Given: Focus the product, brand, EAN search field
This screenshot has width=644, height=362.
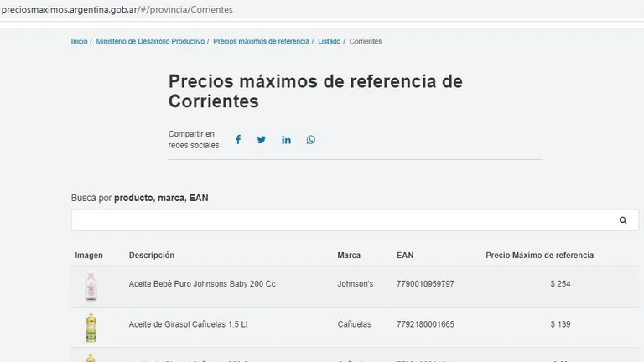Looking at the screenshot, I should pos(355,220).
